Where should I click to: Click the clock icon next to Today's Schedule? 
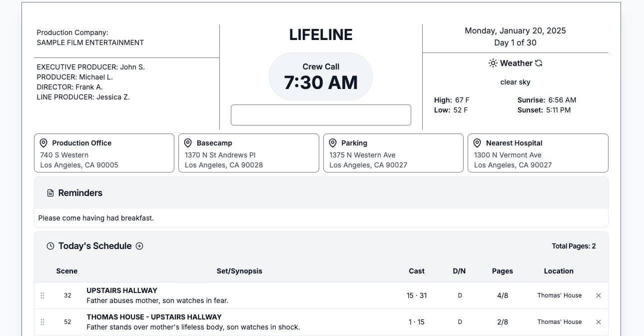pyautogui.click(x=50, y=245)
